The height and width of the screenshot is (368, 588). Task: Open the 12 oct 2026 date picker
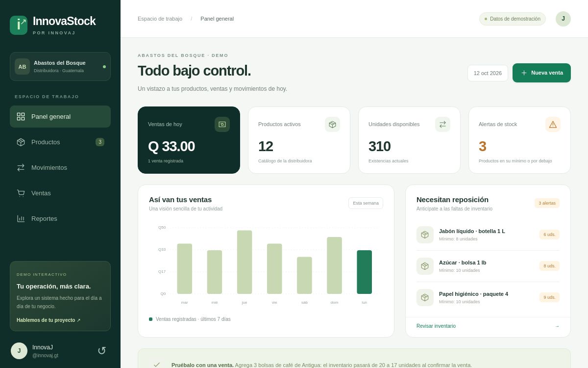(x=488, y=73)
